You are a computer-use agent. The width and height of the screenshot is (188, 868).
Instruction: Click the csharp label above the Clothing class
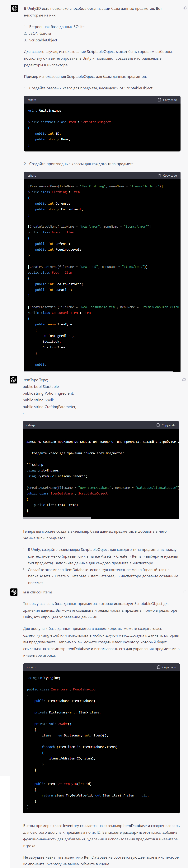click(x=32, y=176)
